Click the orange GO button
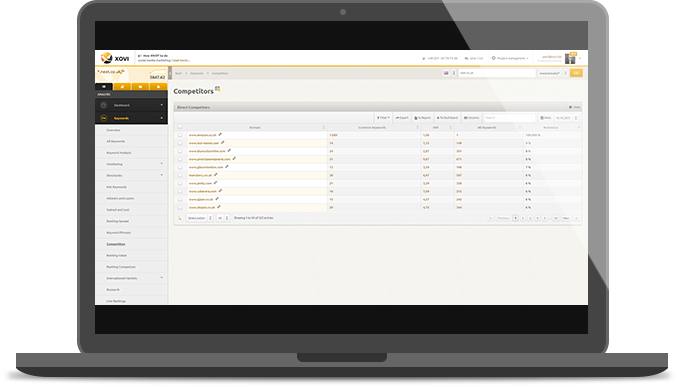Image resolution: width=678 pixels, height=387 pixels. point(576,73)
